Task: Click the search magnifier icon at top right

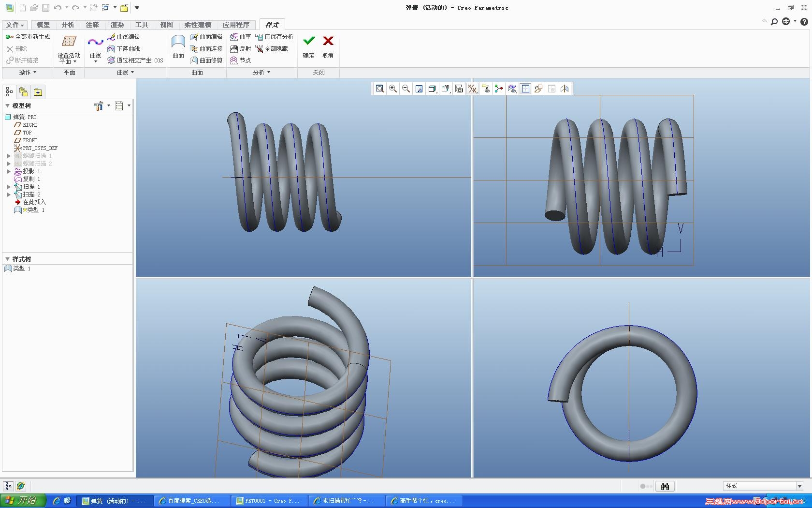Action: pyautogui.click(x=774, y=21)
